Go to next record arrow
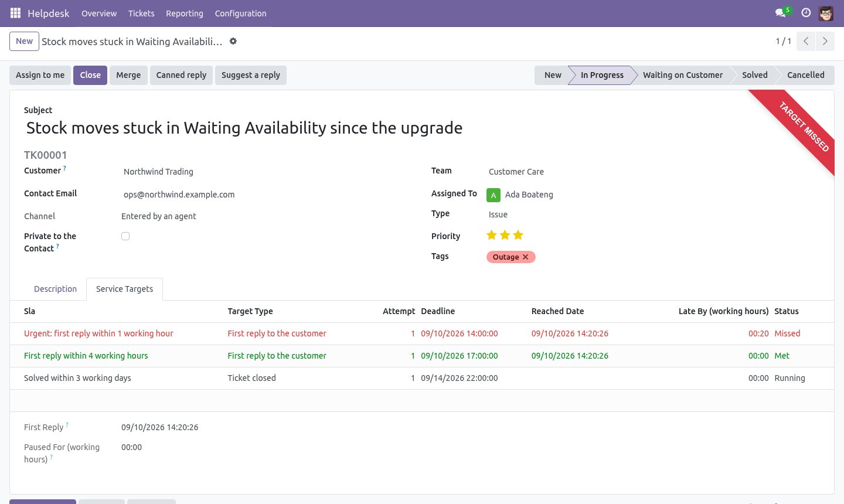844x504 pixels. pyautogui.click(x=825, y=41)
